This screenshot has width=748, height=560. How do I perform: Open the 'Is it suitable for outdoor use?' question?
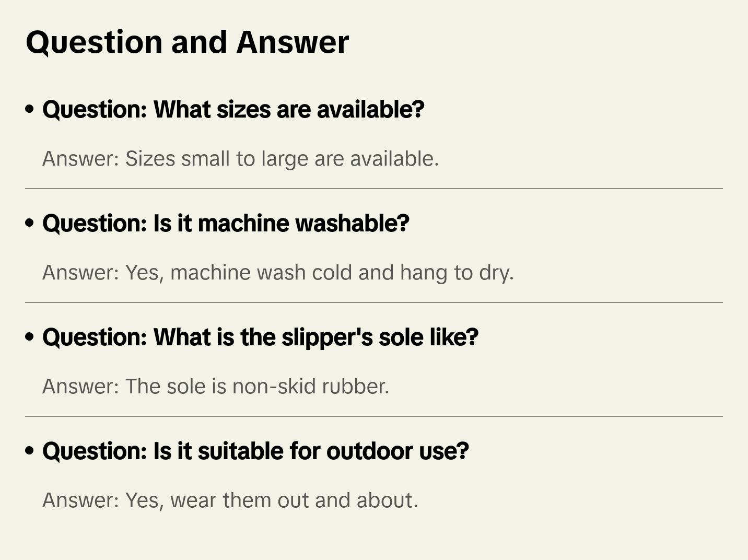pyautogui.click(x=255, y=451)
